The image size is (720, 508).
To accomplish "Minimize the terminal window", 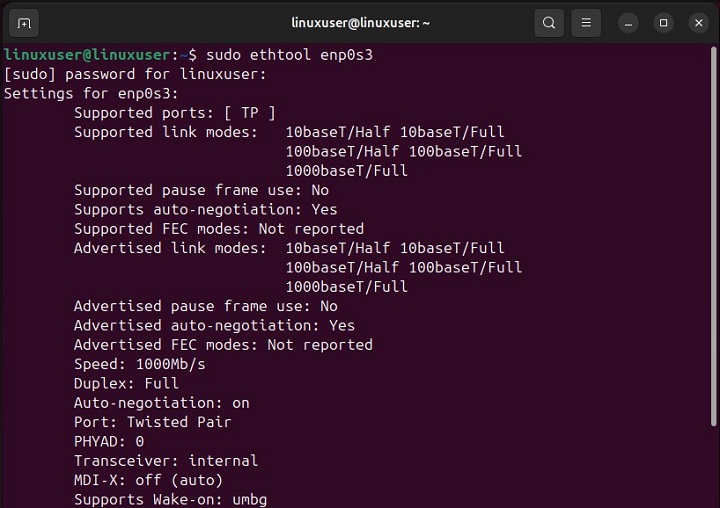I will (x=628, y=22).
